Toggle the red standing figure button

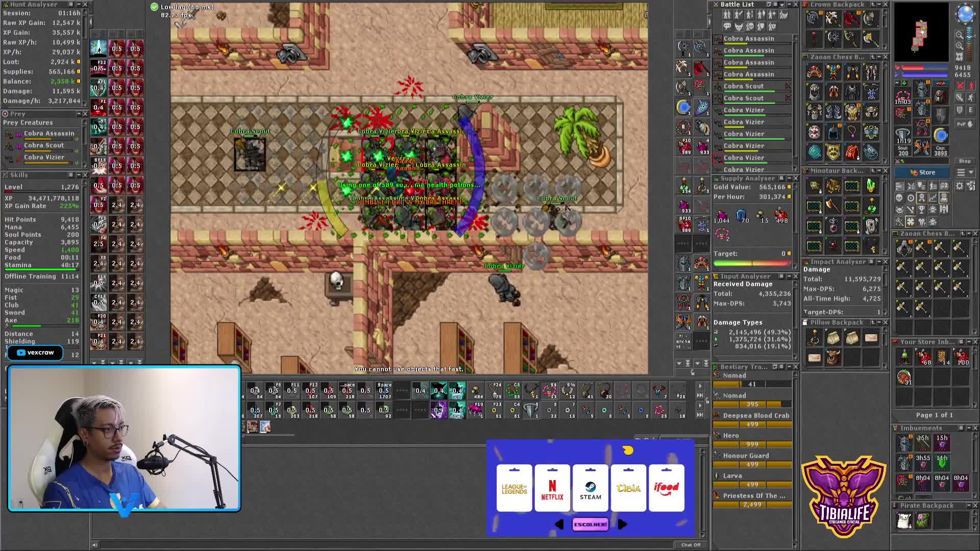pyautogui.click(x=971, y=85)
